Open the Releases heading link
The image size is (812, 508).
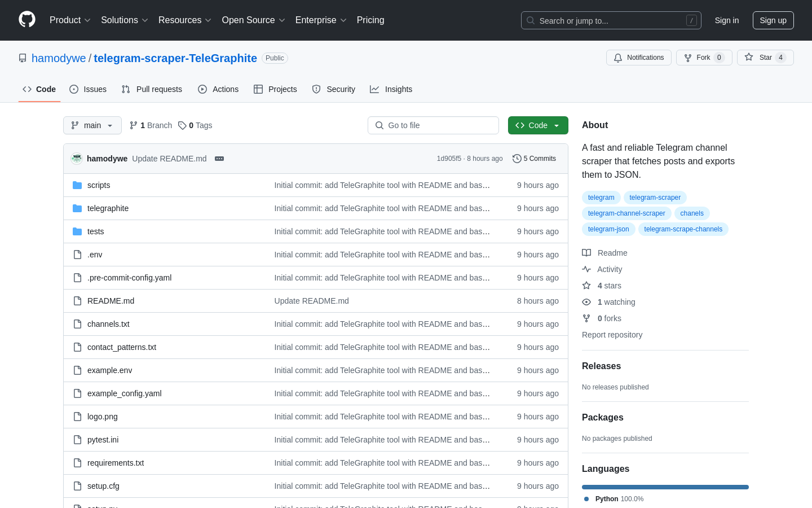click(x=601, y=366)
